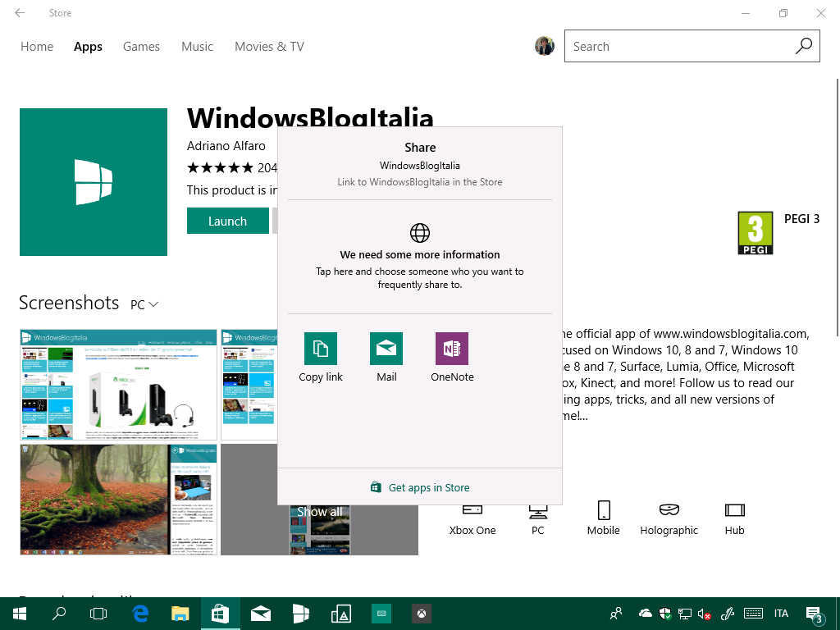Launch Microsoft Edge from taskbar
840x630 pixels.
point(140,614)
